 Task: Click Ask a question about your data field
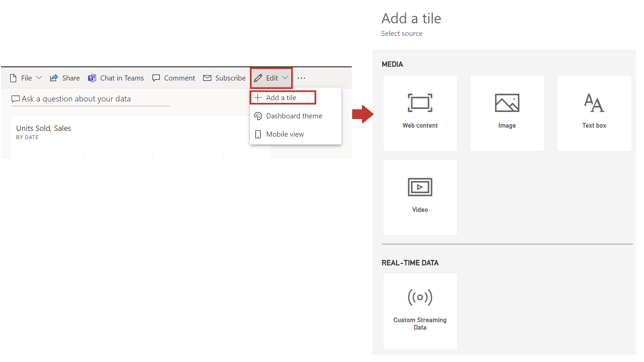(90, 99)
